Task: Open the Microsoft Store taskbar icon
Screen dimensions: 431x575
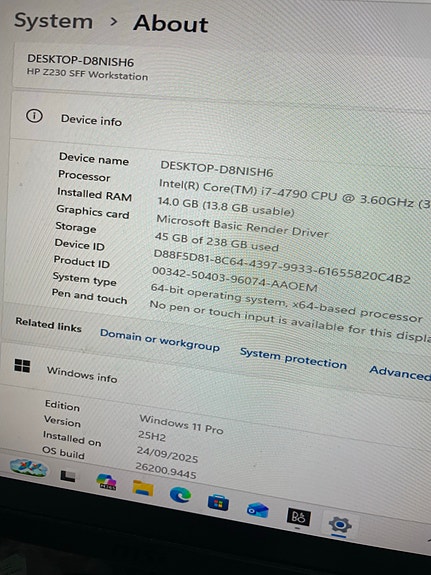Action: pyautogui.click(x=218, y=502)
